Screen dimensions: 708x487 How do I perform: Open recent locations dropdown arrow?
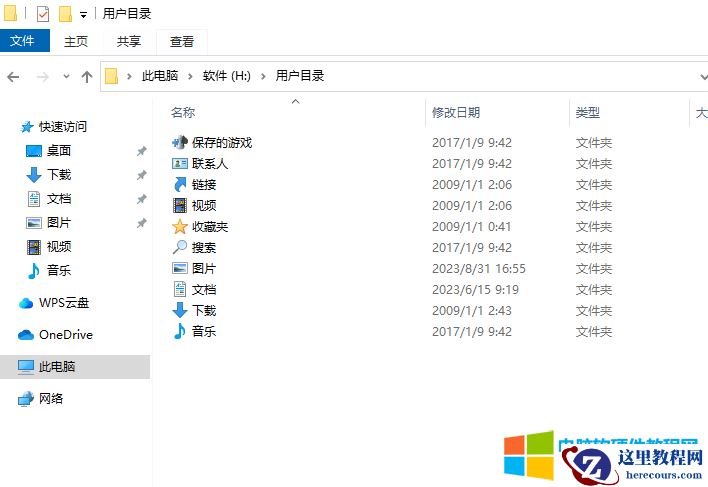[66, 76]
